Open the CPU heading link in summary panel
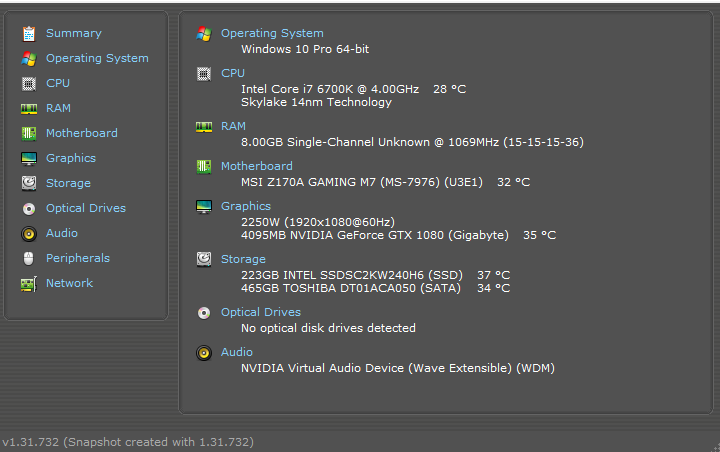Screen dimensions: 720x452 coord(233,73)
